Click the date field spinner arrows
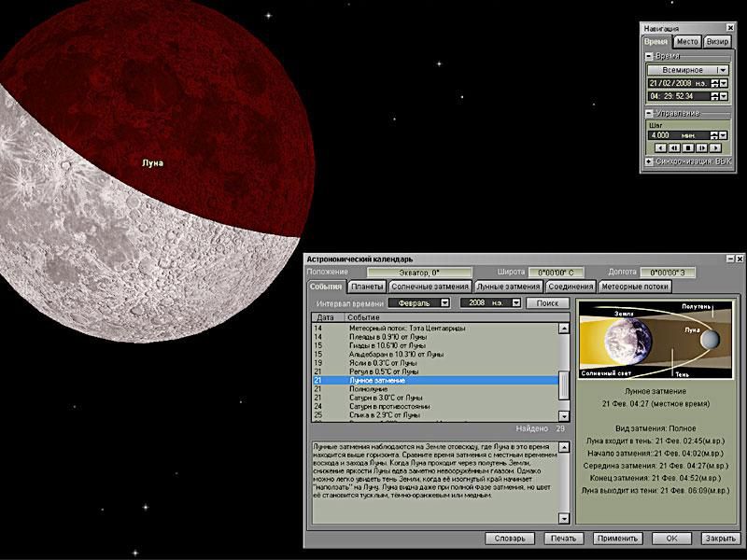The image size is (747, 560). 714,83
